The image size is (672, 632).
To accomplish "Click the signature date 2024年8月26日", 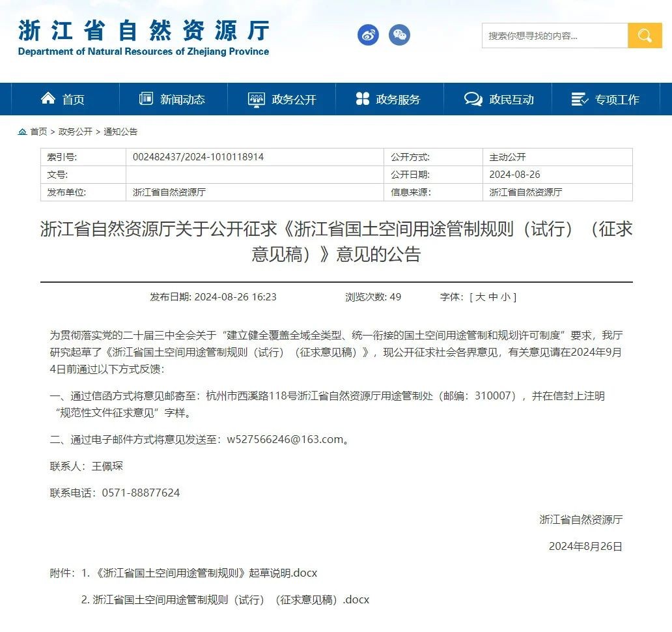I will coord(585,547).
